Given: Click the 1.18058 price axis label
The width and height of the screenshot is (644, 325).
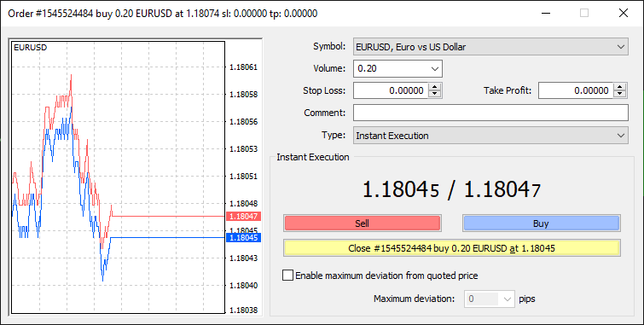Looking at the screenshot, I should [x=244, y=94].
